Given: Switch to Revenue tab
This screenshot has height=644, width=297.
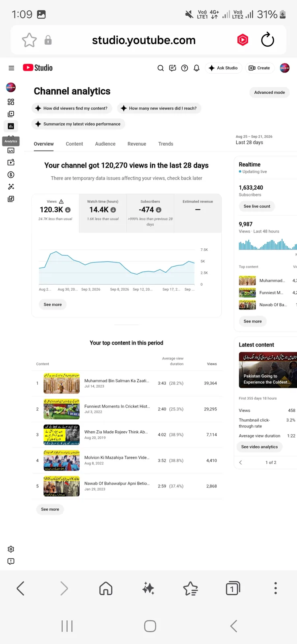Looking at the screenshot, I should [x=137, y=144].
